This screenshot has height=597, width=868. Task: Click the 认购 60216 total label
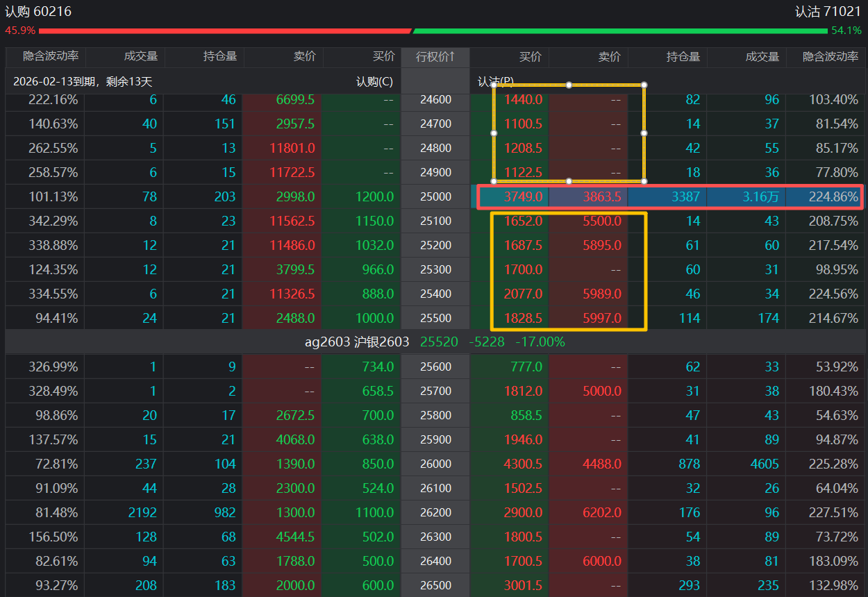38,12
